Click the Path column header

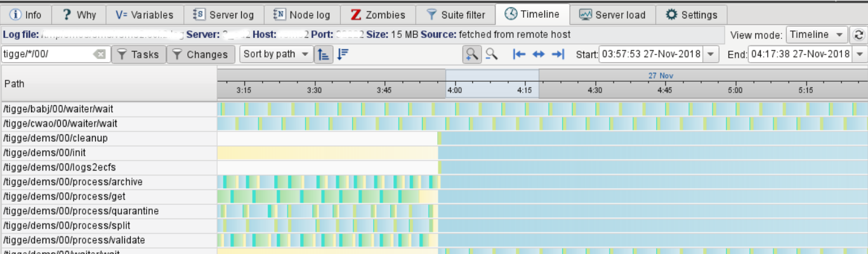point(108,84)
